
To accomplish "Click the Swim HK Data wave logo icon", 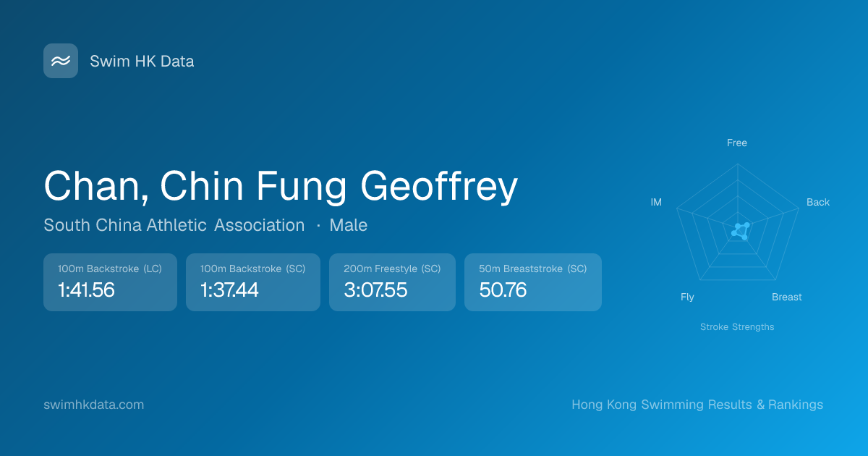I will (61, 61).
